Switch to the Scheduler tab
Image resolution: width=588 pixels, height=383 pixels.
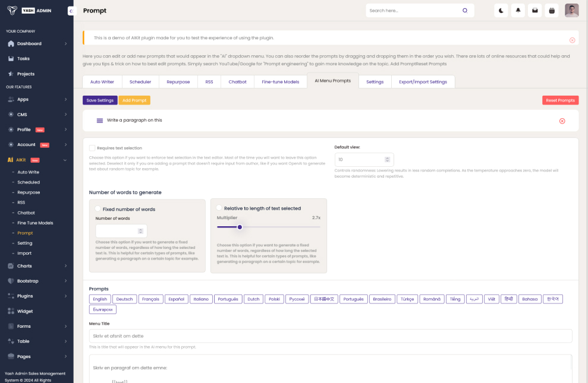click(140, 81)
